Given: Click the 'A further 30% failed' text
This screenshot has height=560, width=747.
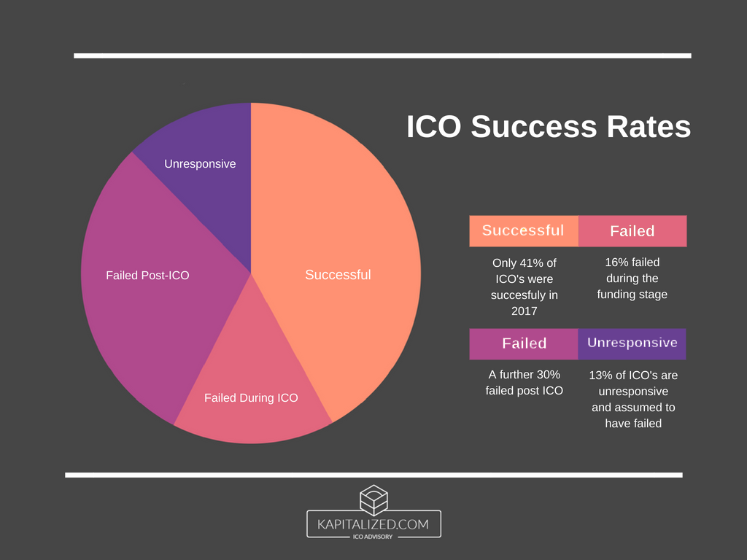Looking at the screenshot, I should [x=525, y=382].
